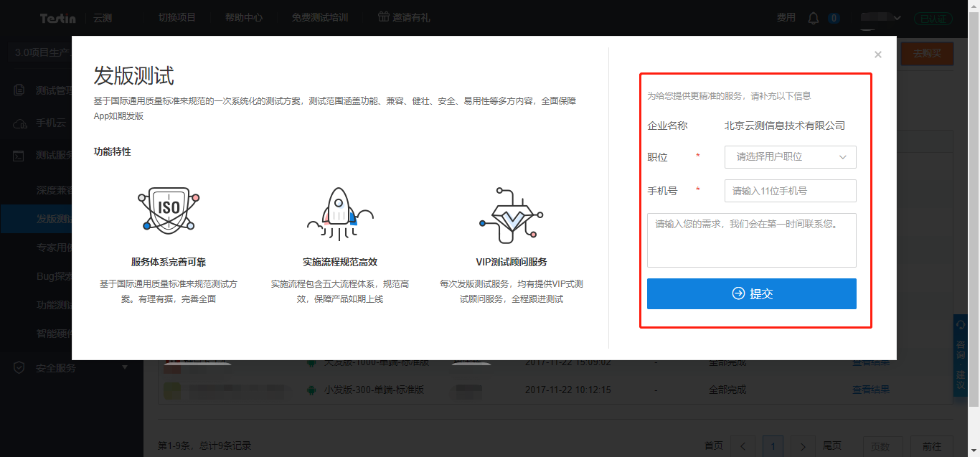This screenshot has width=980, height=457.
Task: Submit the form with 提交 button
Action: tap(752, 293)
